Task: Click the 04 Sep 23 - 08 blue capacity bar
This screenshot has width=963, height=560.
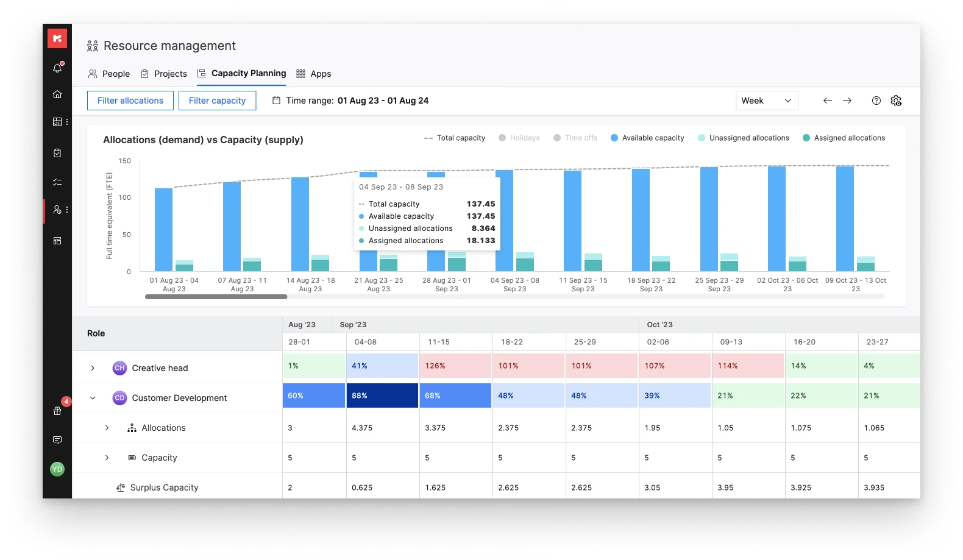Action: point(504,221)
